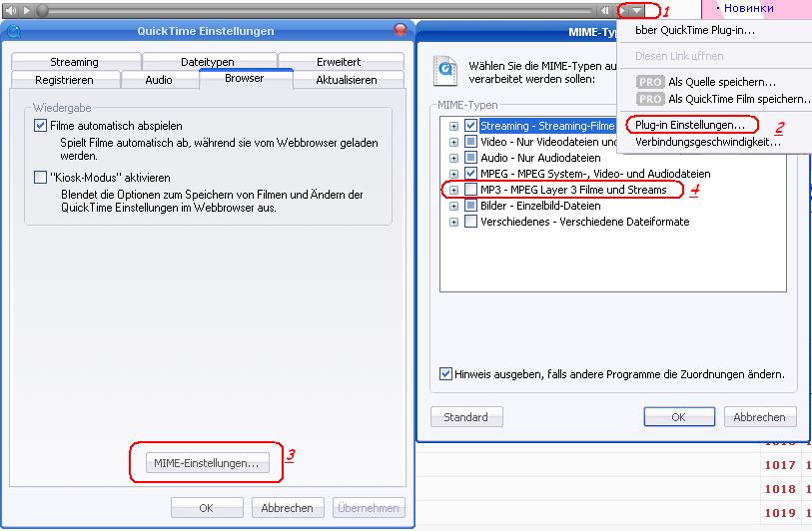Screen dimensions: 812x531
Task: Open 'Plug-in Einstellungen…' from the context menu
Action: (690, 125)
